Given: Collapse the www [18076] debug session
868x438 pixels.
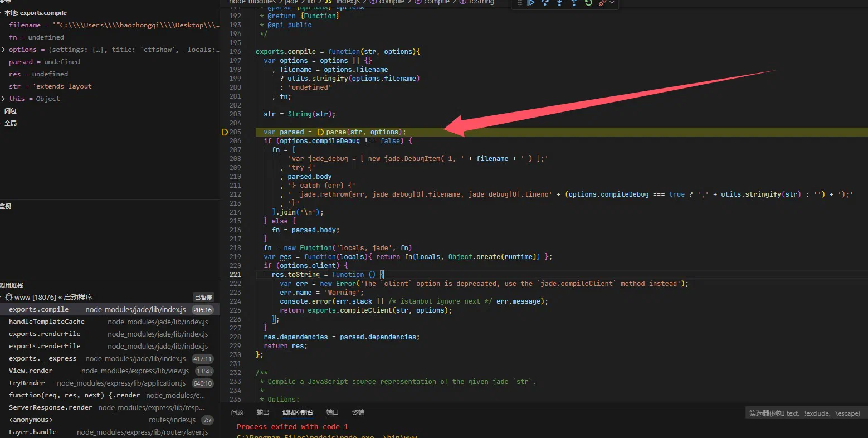Looking at the screenshot, I should [x=2, y=297].
